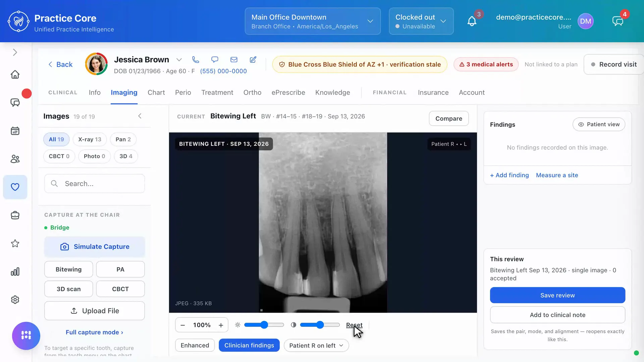Adjust the brightness slider
This screenshot has width=644, height=362.
(x=264, y=325)
